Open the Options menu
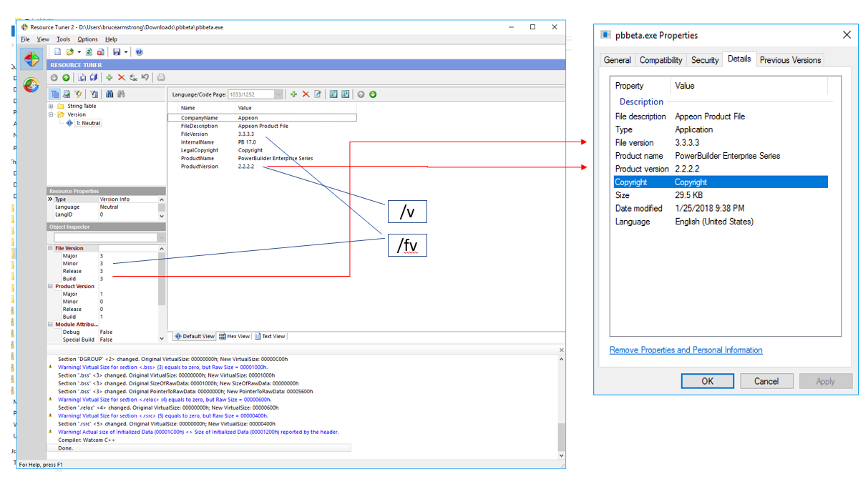The image size is (868, 489). [x=87, y=39]
